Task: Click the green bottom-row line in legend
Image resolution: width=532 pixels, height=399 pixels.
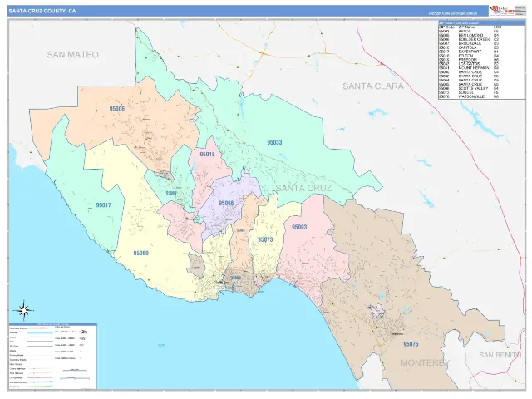Action: tap(40, 387)
